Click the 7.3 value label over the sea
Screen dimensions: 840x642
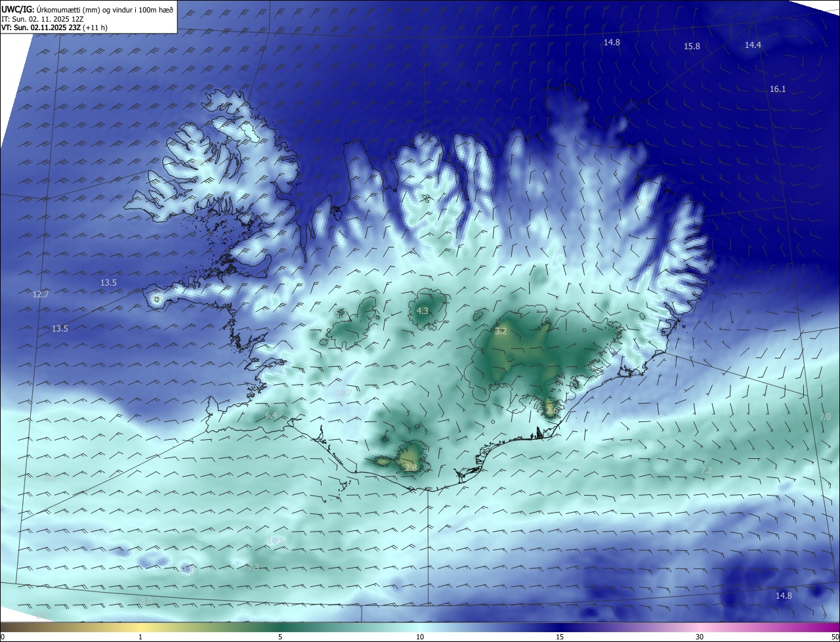coord(254,568)
